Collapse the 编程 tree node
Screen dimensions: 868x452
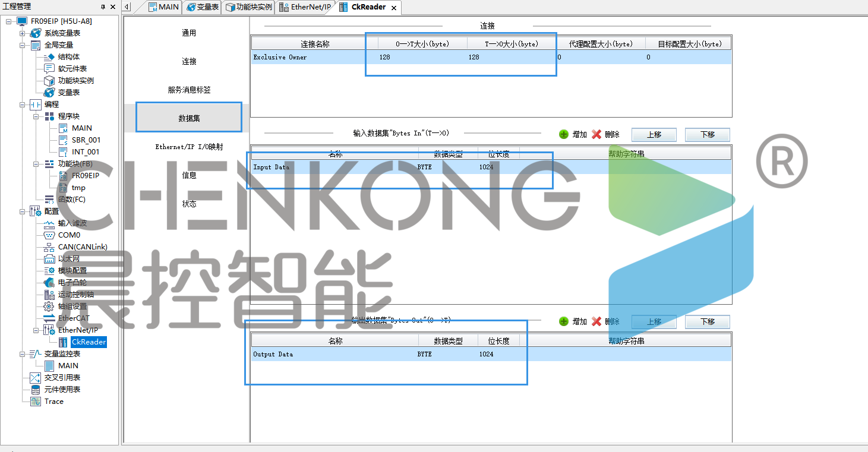click(x=23, y=105)
